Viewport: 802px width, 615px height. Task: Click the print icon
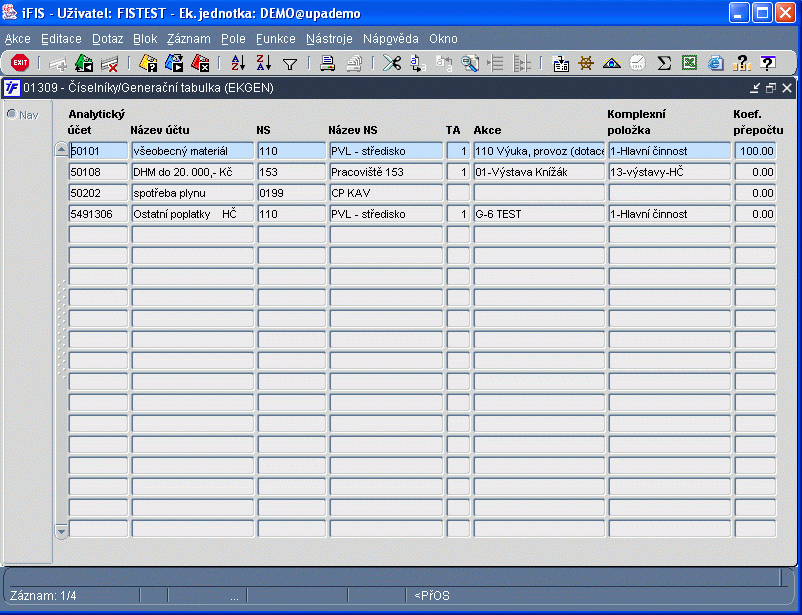[x=327, y=63]
